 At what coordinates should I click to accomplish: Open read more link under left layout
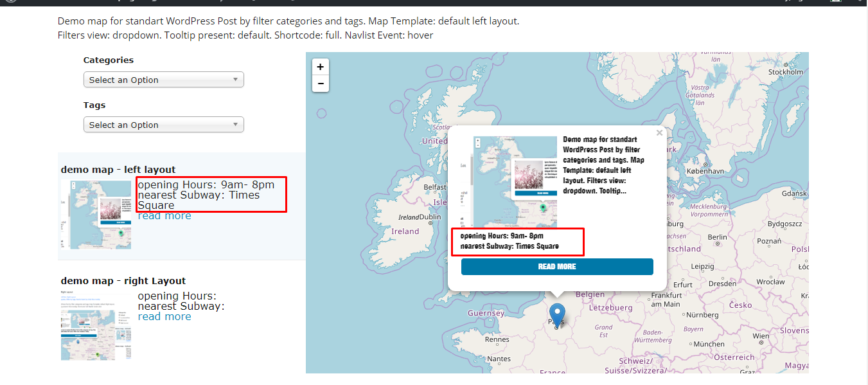pyautogui.click(x=164, y=216)
